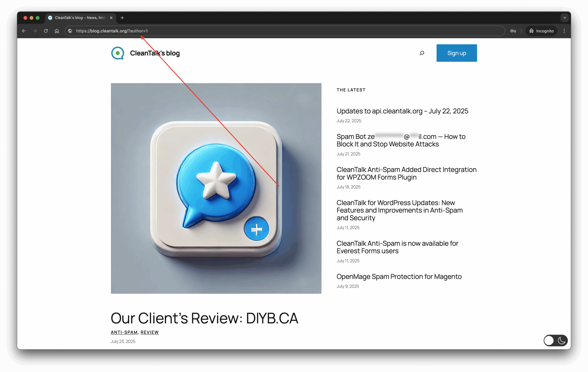Open the featured post image

[x=216, y=188]
